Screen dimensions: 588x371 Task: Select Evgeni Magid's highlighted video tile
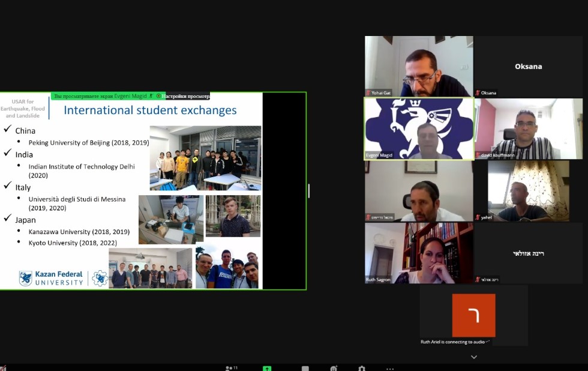[419, 128]
